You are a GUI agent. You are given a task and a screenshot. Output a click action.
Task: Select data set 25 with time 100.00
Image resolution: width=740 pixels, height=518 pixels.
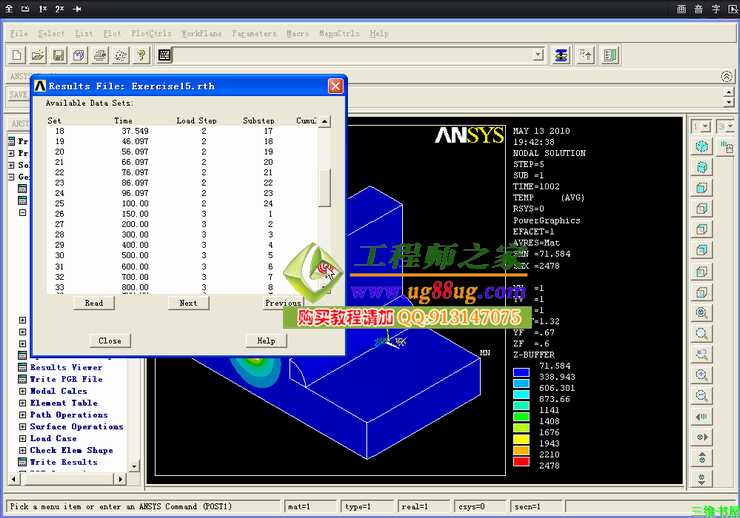(x=182, y=203)
